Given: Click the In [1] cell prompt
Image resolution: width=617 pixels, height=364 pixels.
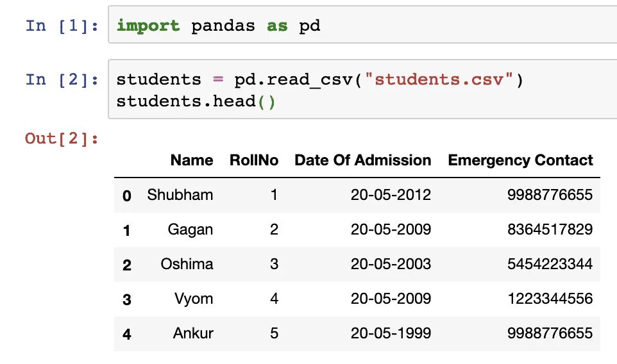Looking at the screenshot, I should tap(62, 26).
